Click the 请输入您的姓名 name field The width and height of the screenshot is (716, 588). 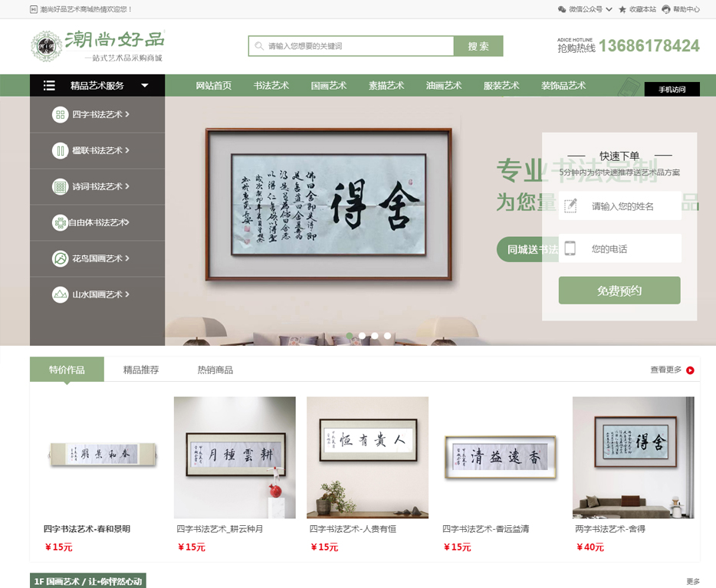point(619,206)
